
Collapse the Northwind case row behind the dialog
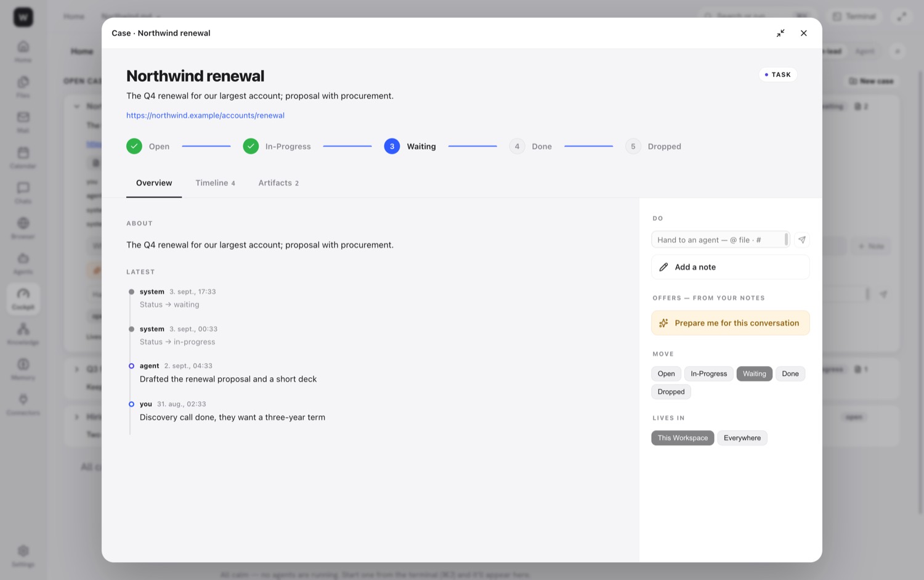click(76, 106)
